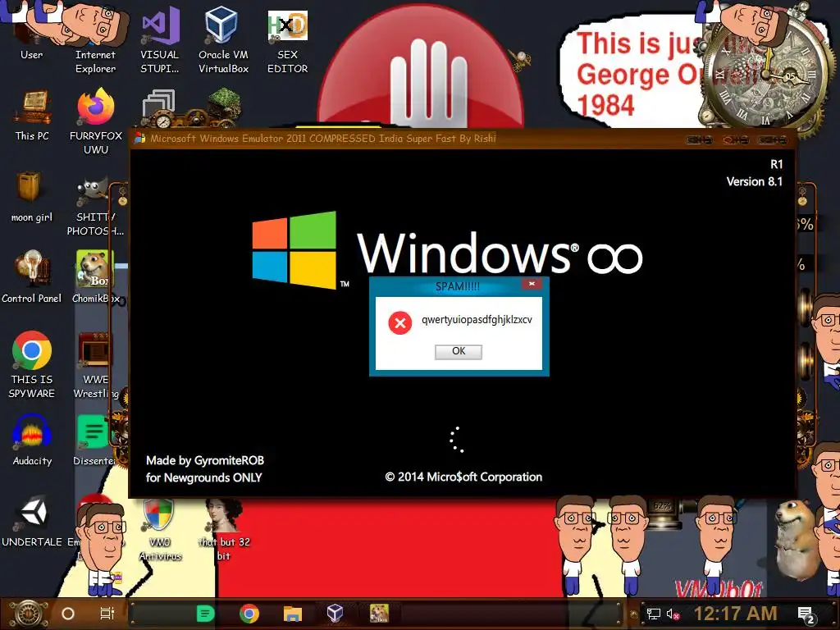840x630 pixels.
Task: Open the WWE Wrestling desktop icon
Action: (x=95, y=365)
